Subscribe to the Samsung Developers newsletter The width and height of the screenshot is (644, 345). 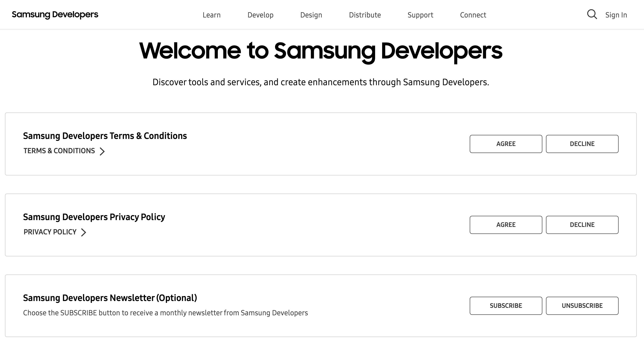(506, 306)
